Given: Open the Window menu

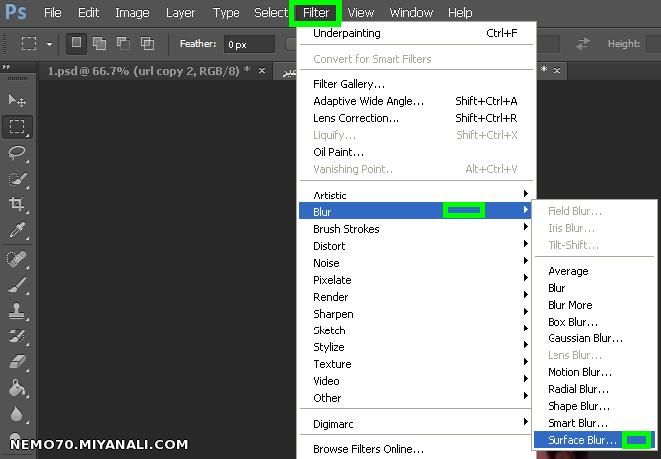Looking at the screenshot, I should pyautogui.click(x=411, y=13).
